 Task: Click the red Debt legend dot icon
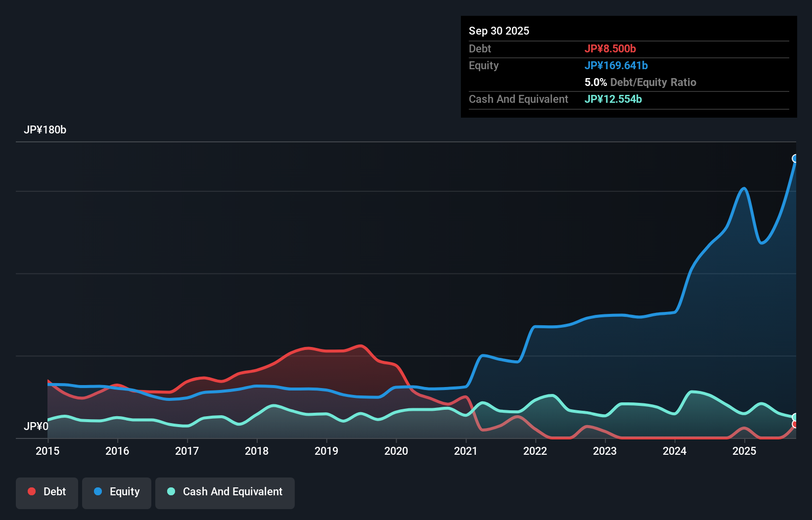click(31, 491)
